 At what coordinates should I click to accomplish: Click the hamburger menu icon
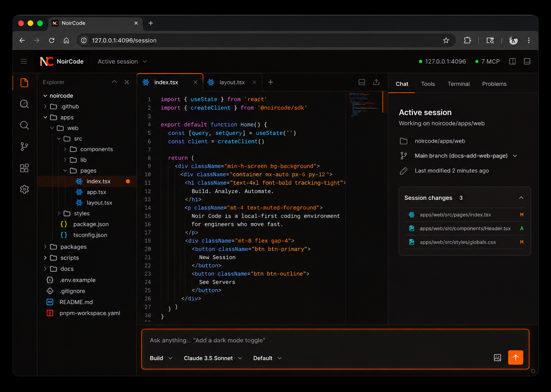pos(24,62)
